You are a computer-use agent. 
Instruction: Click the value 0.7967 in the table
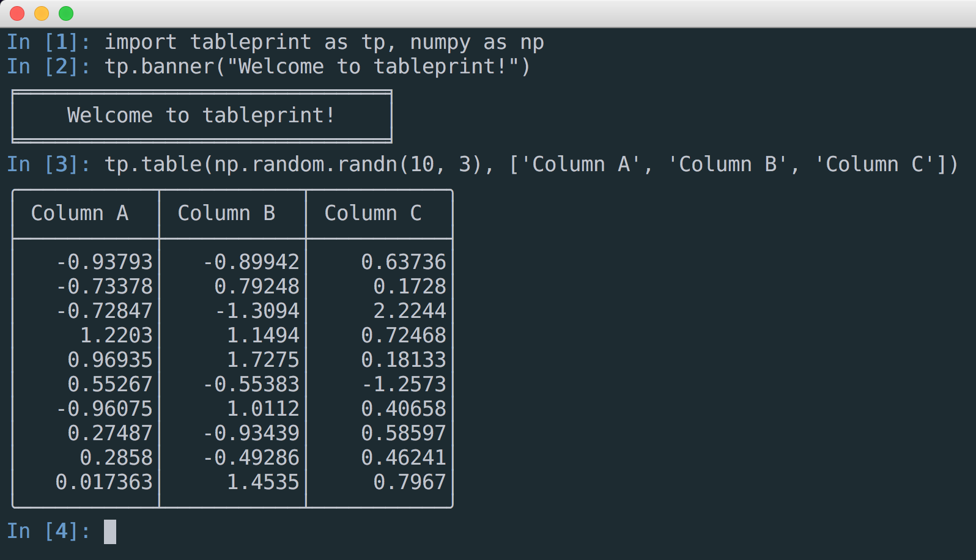point(410,482)
